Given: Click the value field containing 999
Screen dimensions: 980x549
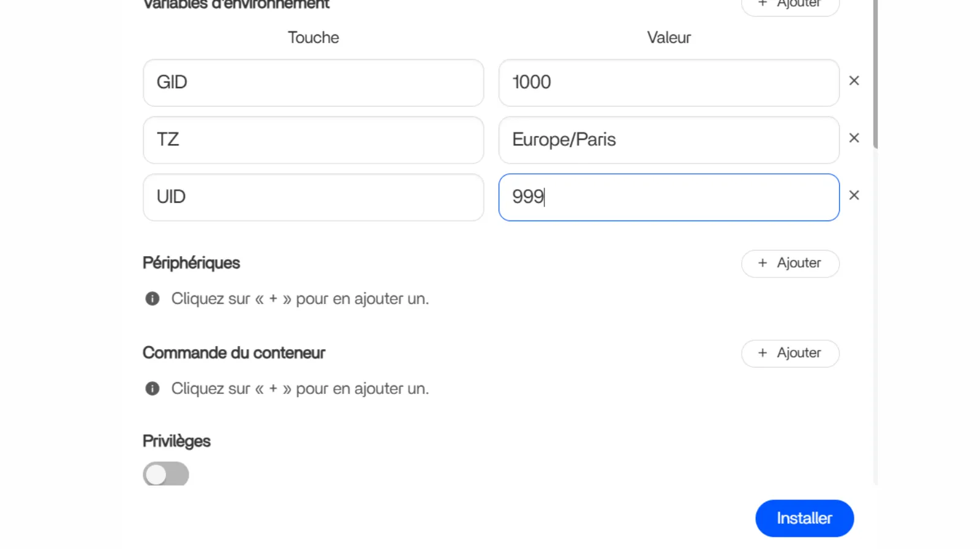Looking at the screenshot, I should click(668, 197).
